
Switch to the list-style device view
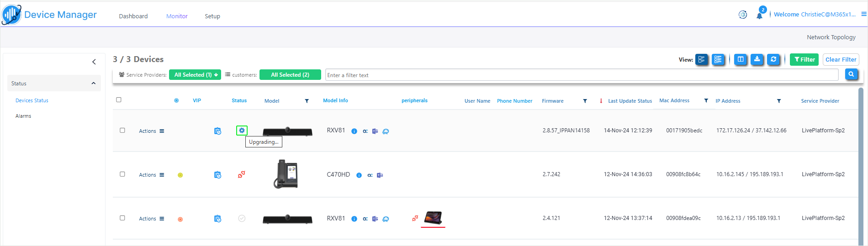(x=718, y=59)
